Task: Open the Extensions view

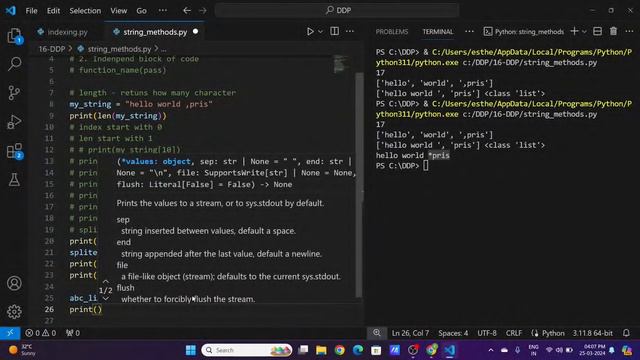Action: (x=14, y=151)
